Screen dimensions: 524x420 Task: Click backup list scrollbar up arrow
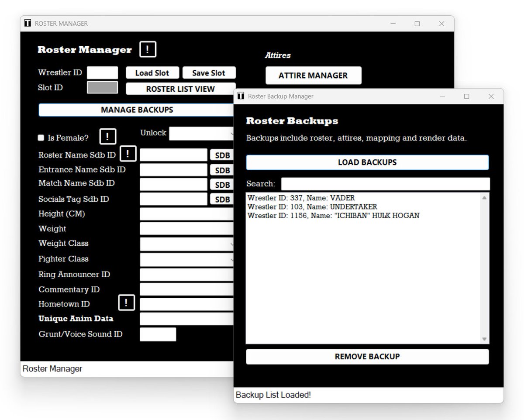484,198
